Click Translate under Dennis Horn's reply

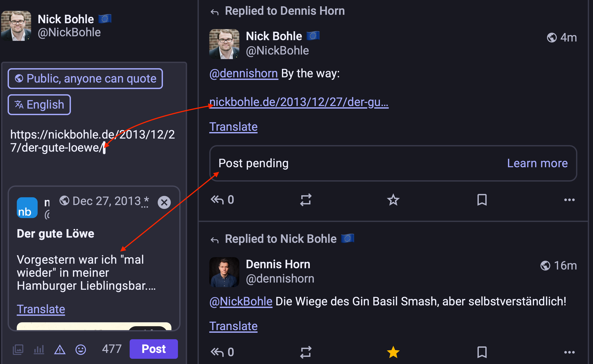click(233, 326)
